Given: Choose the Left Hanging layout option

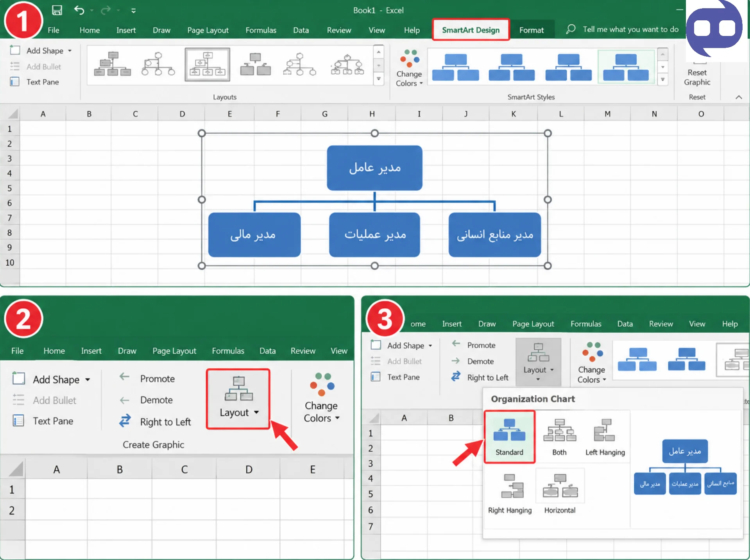Looking at the screenshot, I should pyautogui.click(x=605, y=437).
